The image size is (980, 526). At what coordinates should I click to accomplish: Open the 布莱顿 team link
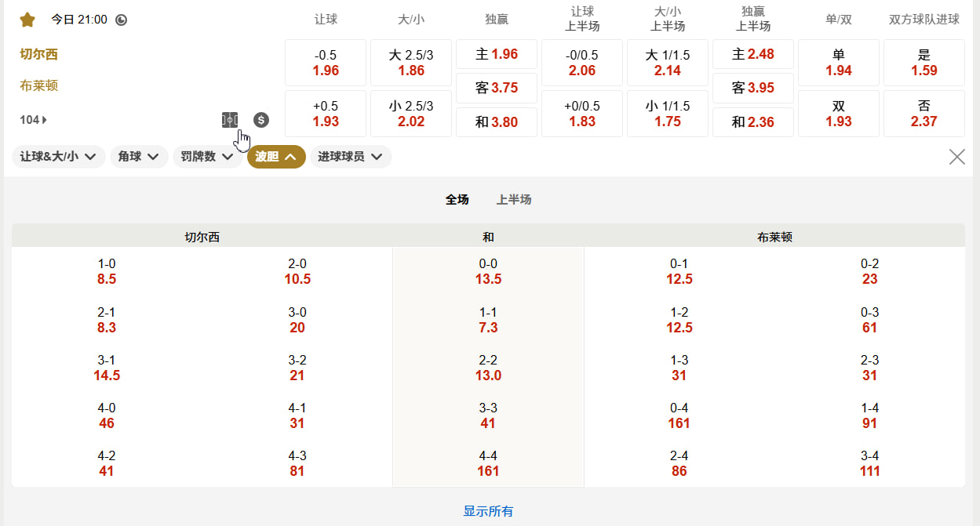tap(38, 85)
